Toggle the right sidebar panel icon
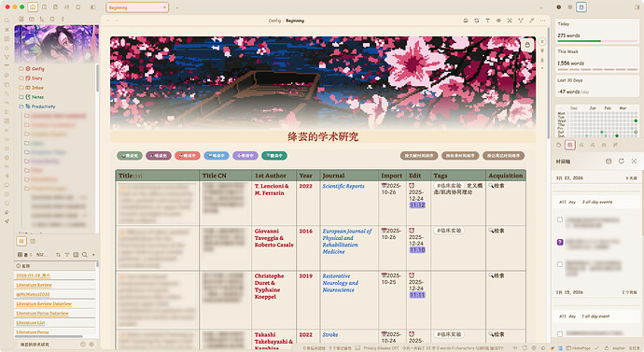The width and height of the screenshot is (644, 352). click(637, 7)
